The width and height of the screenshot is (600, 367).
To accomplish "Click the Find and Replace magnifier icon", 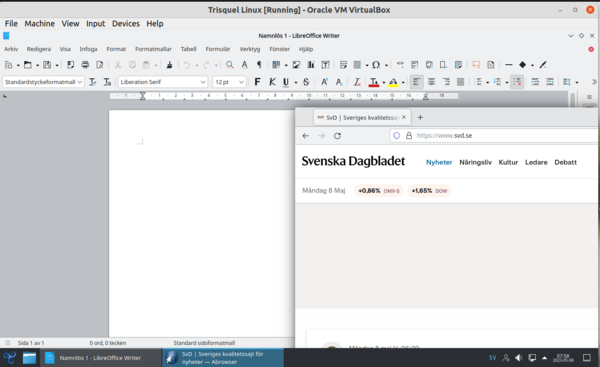I will click(x=230, y=65).
